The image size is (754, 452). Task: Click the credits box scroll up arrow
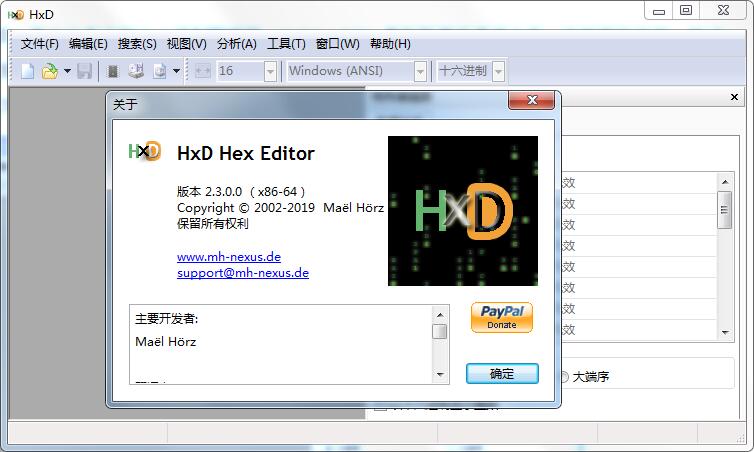pos(440,315)
